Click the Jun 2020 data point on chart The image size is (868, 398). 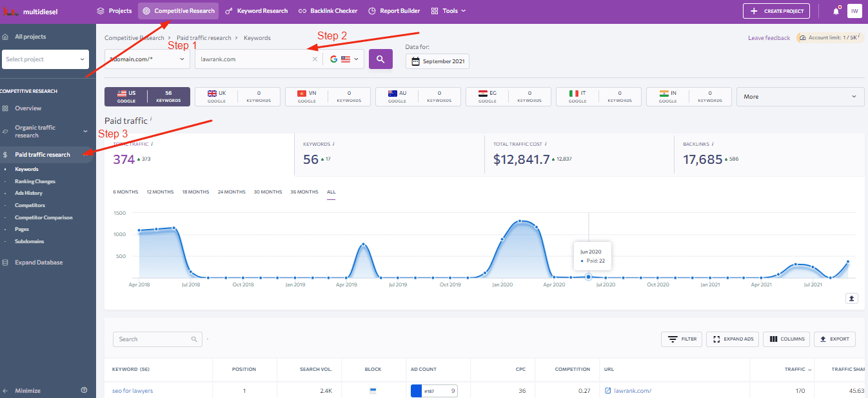[588, 277]
